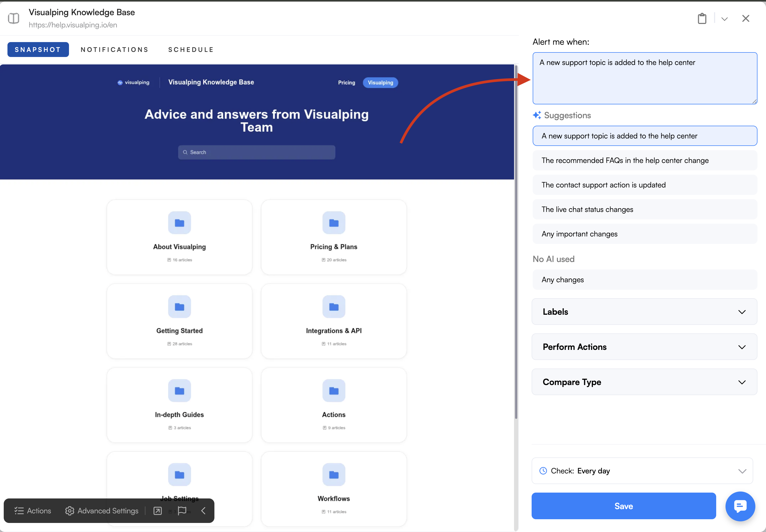
Task: Click the open-in-new-window icon
Action: pyautogui.click(x=158, y=511)
